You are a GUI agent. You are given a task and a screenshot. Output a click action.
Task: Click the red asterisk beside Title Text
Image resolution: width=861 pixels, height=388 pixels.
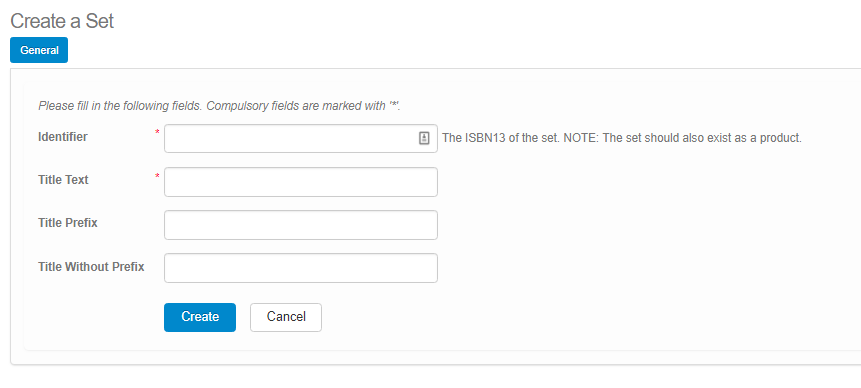click(x=158, y=176)
